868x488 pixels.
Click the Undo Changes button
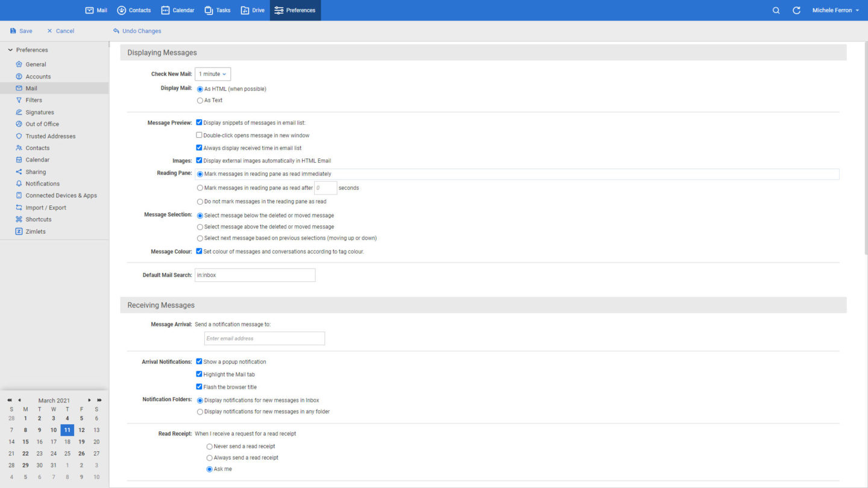(x=137, y=30)
